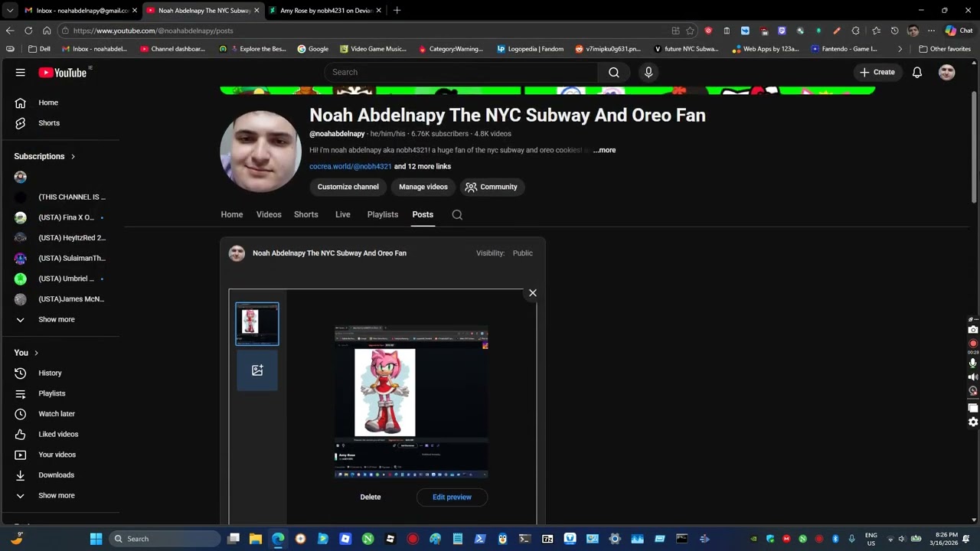Click the YouTube search magnifier button

(x=614, y=72)
